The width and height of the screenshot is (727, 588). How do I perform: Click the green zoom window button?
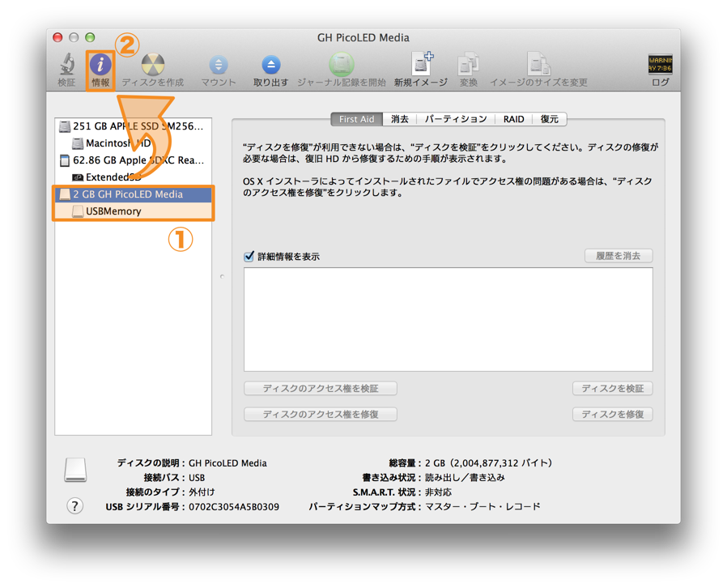tap(91, 37)
